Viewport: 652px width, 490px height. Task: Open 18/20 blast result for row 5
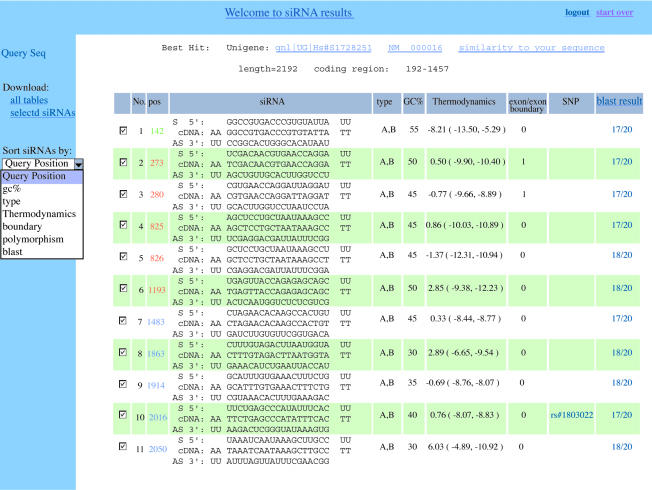[x=622, y=255]
